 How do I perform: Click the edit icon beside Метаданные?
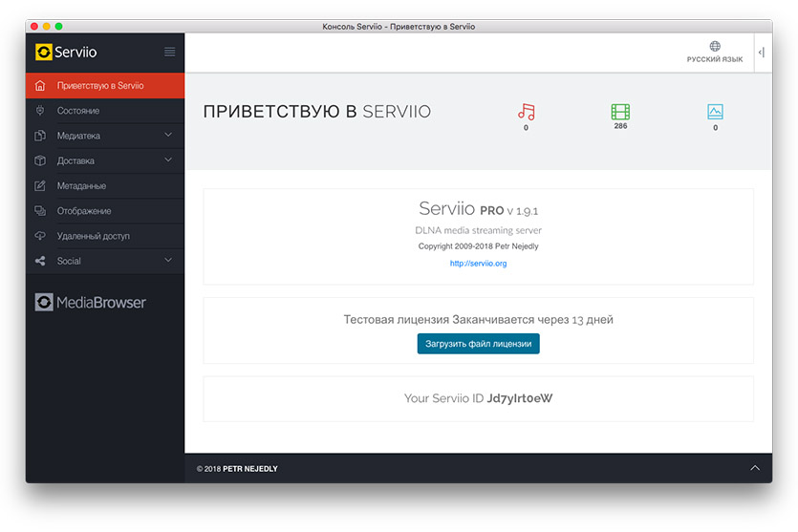click(40, 185)
